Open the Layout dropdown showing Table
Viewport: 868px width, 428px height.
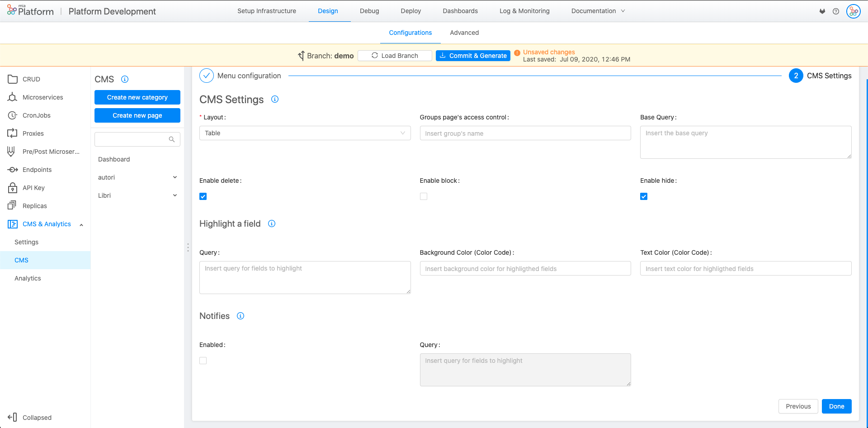[x=305, y=133]
